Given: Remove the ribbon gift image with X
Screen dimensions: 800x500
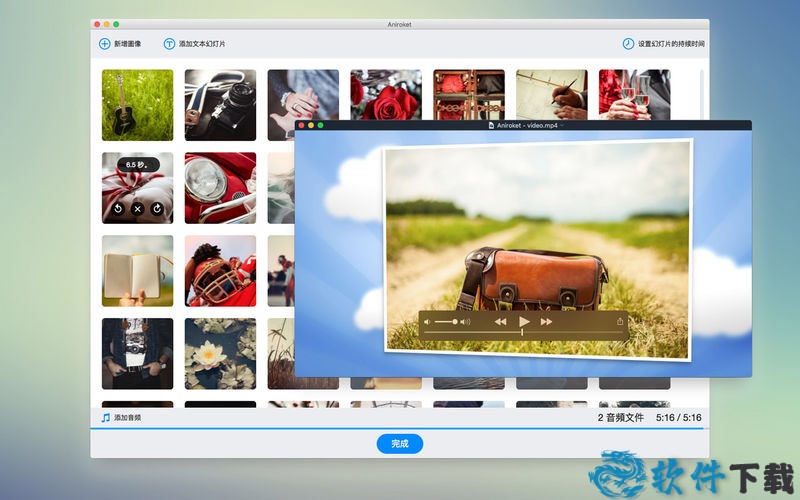Looking at the screenshot, I should [137, 208].
